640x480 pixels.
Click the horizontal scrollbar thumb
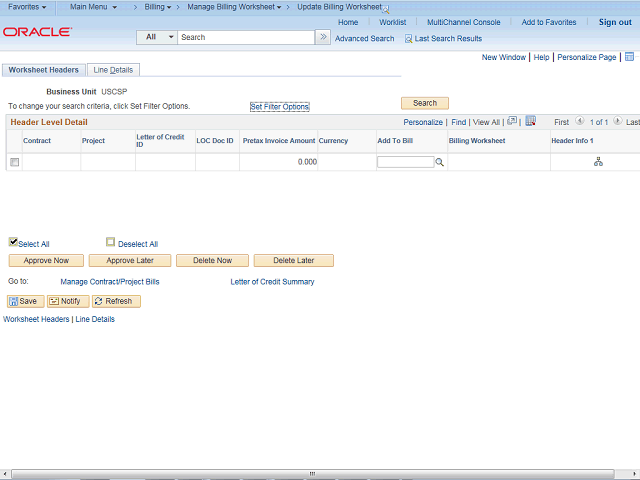pos(313,474)
